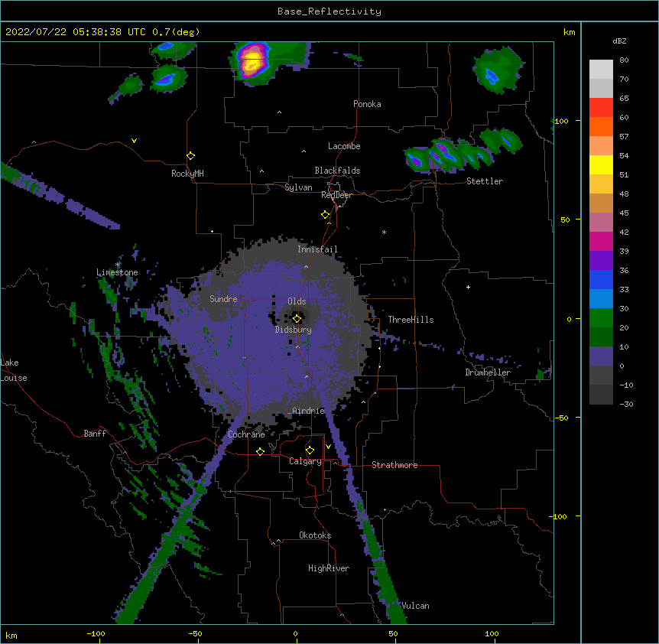Select the -30 value on the dBZ legend
The image size is (659, 644).
point(626,404)
